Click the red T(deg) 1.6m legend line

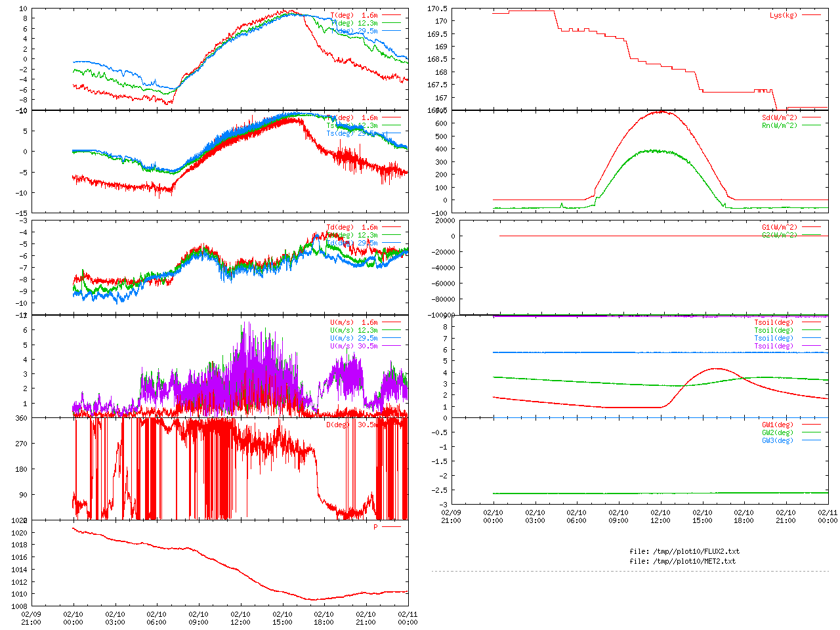[391, 15]
